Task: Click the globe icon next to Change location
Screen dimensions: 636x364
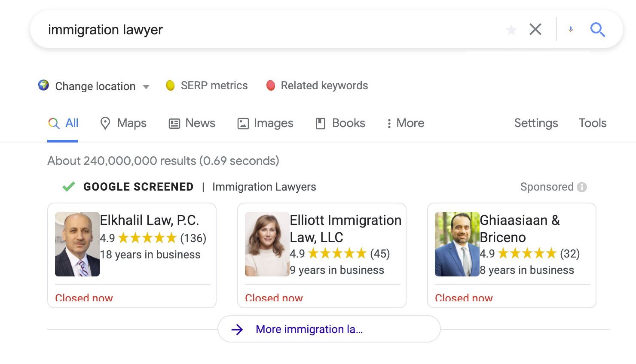Action: tap(42, 85)
